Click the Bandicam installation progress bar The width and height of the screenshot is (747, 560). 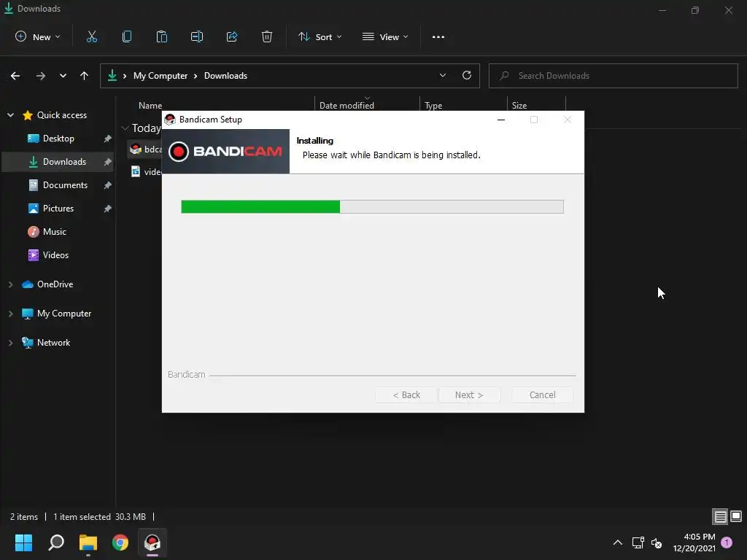pyautogui.click(x=372, y=206)
